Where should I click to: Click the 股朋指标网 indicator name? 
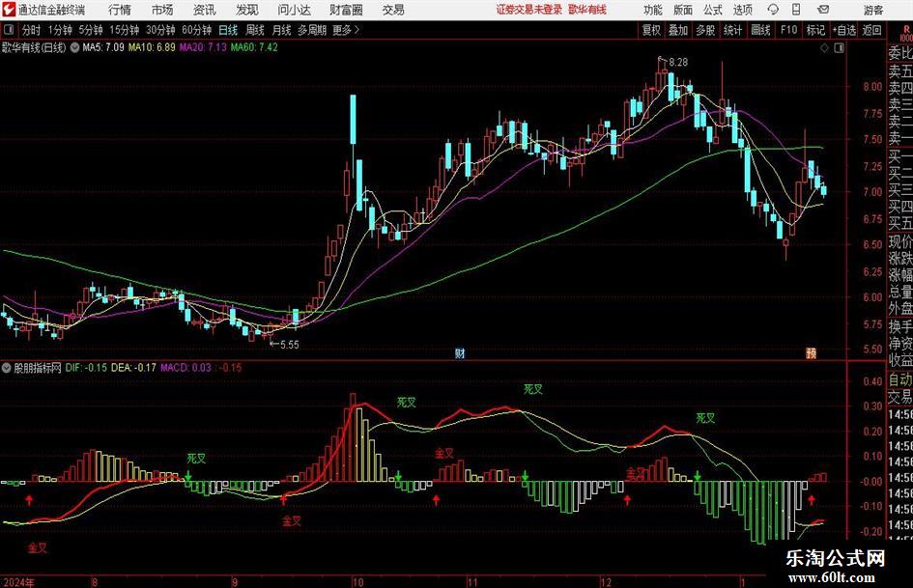(38, 368)
